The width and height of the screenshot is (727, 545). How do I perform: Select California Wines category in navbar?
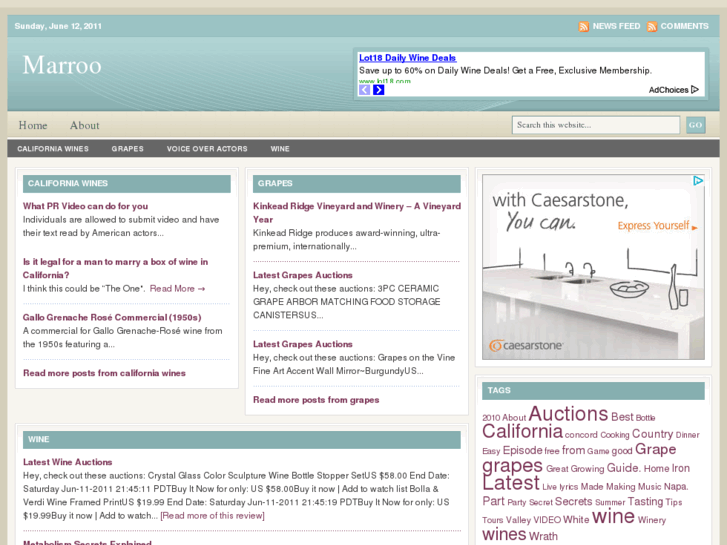tap(53, 149)
